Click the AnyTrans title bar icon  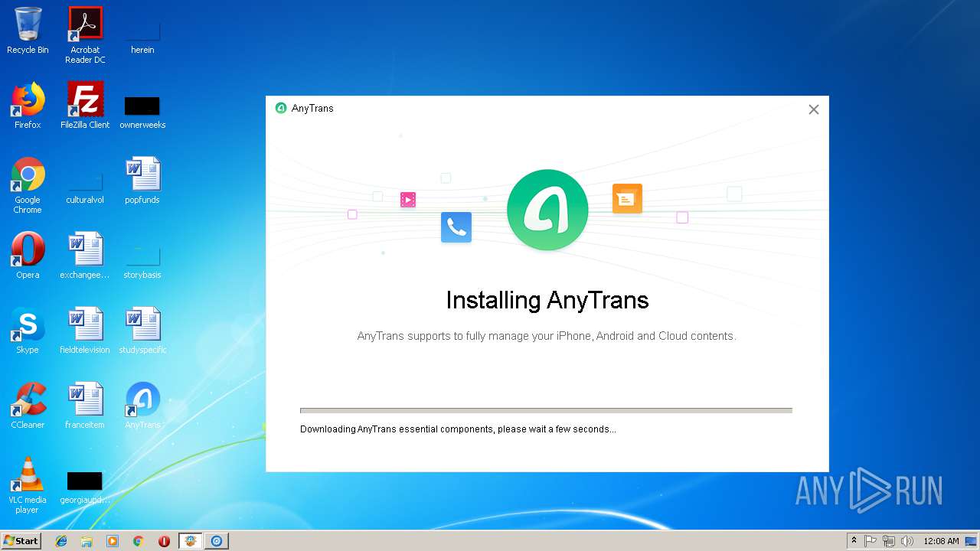point(281,108)
